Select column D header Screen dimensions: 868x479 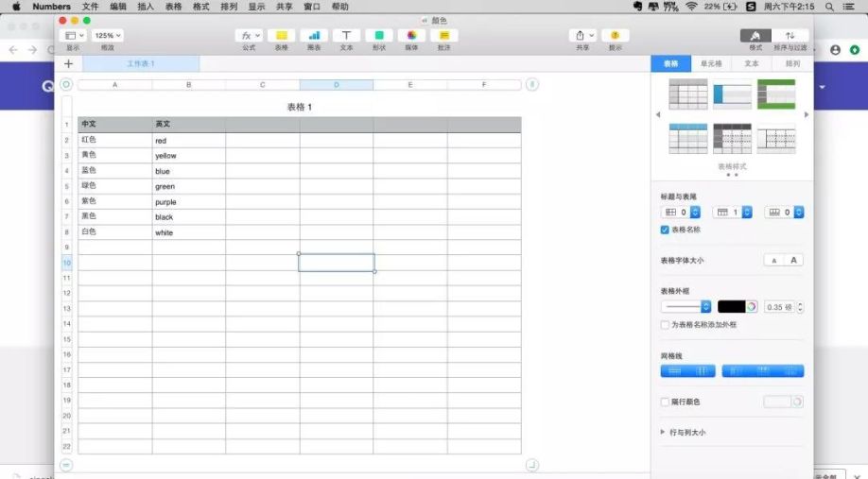coord(337,85)
